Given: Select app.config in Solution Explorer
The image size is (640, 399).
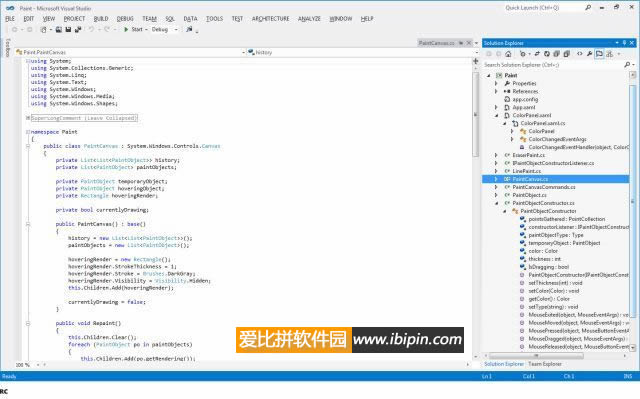Looking at the screenshot, I should tap(525, 99).
